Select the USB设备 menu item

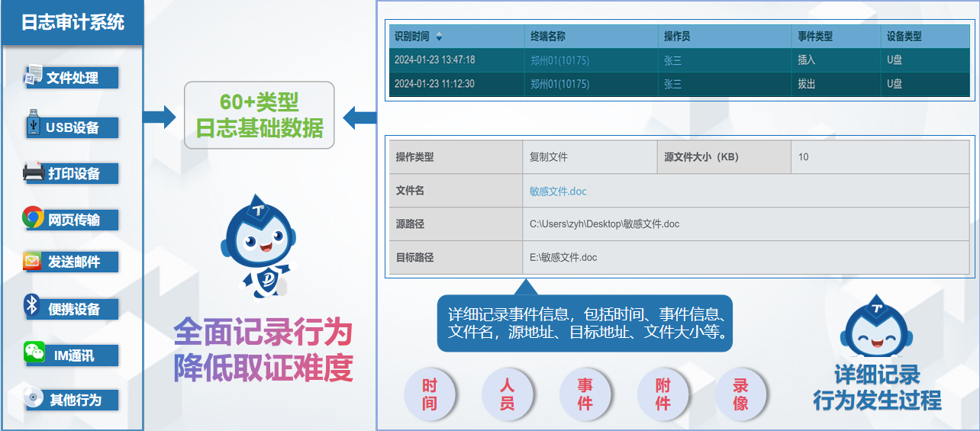click(73, 127)
